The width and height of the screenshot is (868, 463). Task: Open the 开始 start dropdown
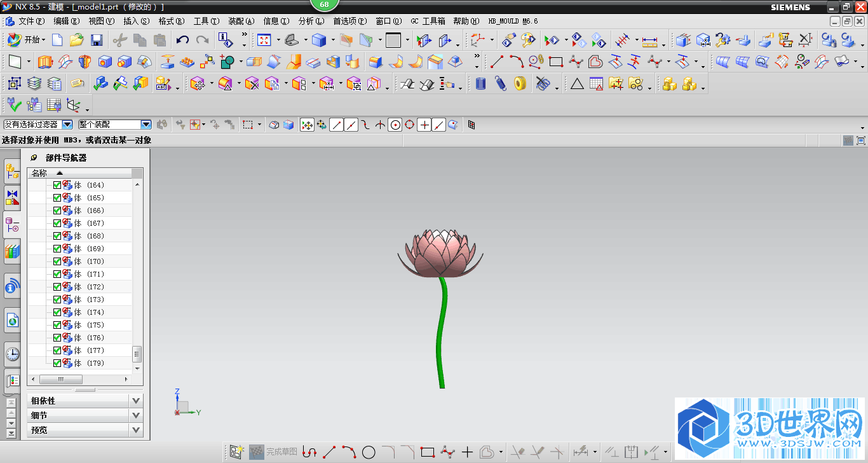[x=26, y=40]
